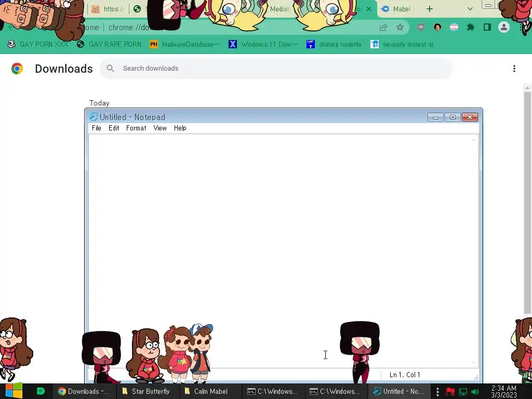Open the volume speaker tray icon

tap(475, 392)
